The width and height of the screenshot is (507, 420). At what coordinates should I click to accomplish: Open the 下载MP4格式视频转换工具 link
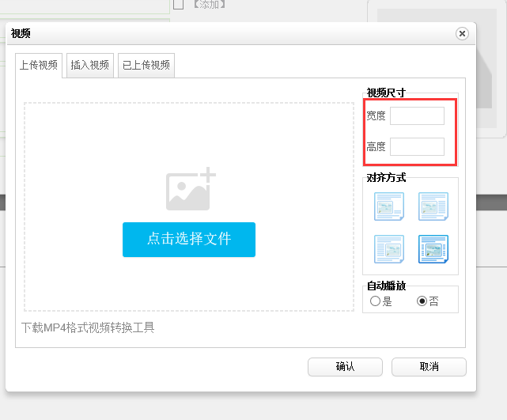pyautogui.click(x=88, y=327)
